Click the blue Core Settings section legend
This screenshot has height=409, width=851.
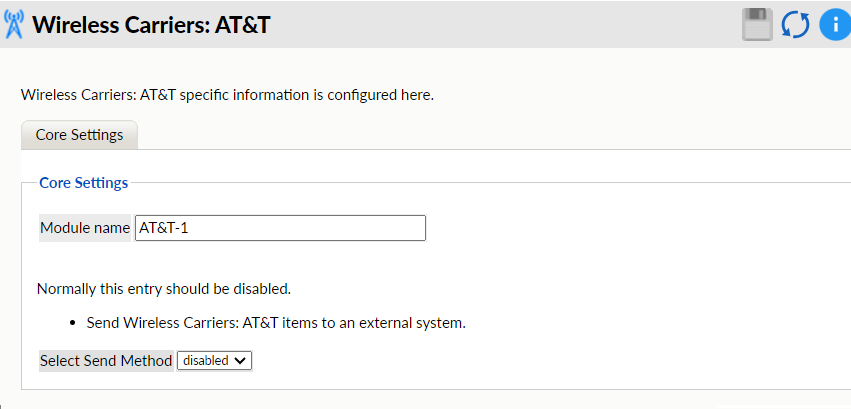coord(83,183)
